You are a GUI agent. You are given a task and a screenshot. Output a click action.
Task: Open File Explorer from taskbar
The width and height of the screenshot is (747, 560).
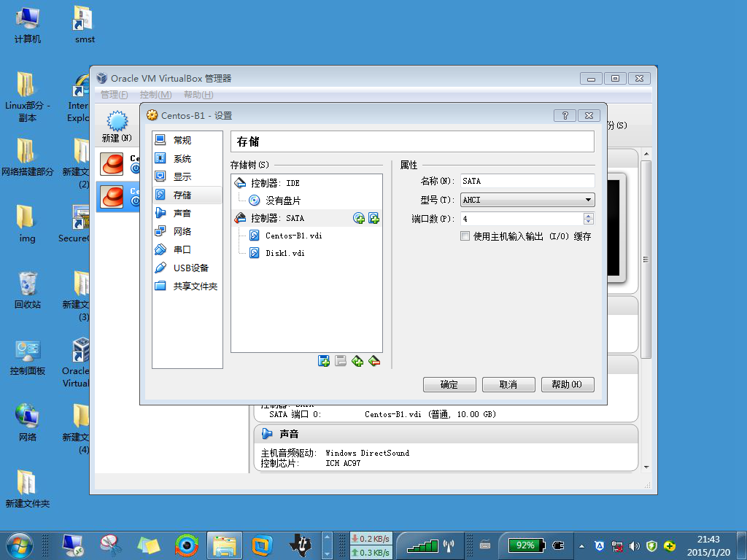click(225, 545)
